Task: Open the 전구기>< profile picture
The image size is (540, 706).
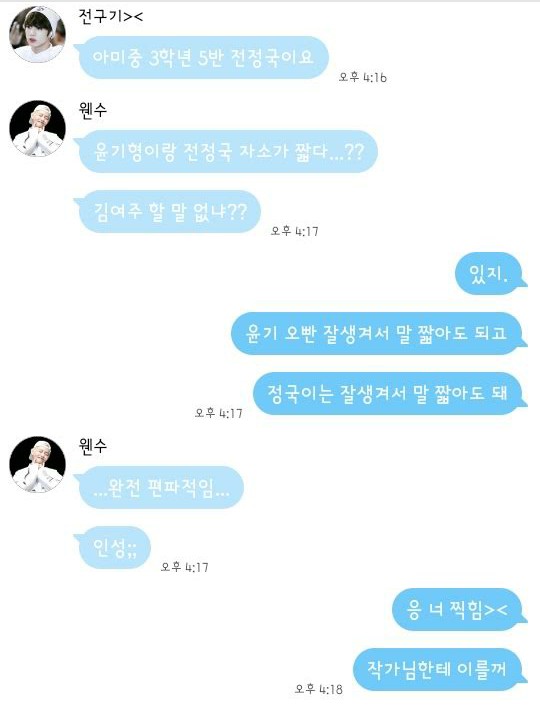Action: tap(37, 34)
